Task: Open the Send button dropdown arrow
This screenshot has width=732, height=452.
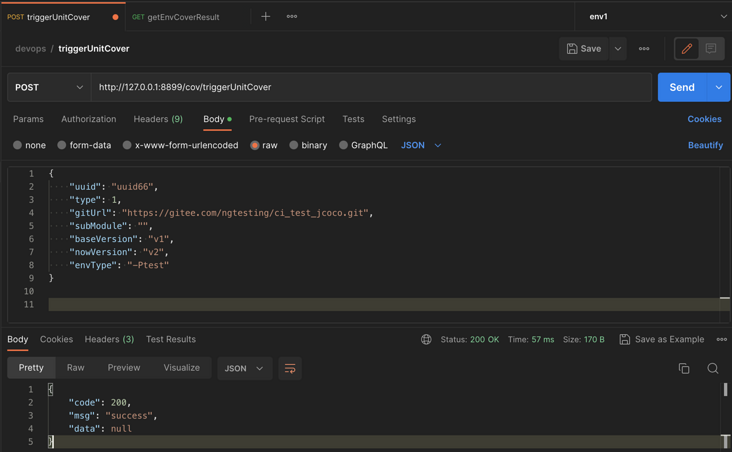Action: click(x=719, y=87)
